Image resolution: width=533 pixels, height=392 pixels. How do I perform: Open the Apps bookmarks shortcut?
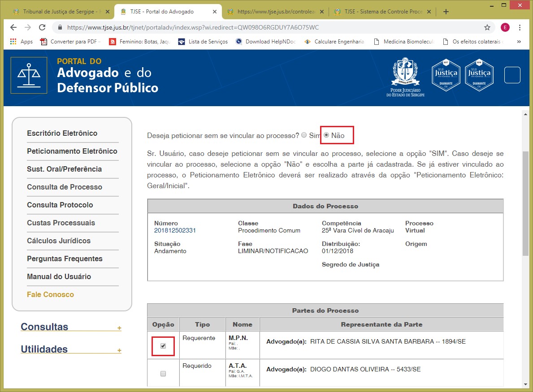click(21, 42)
